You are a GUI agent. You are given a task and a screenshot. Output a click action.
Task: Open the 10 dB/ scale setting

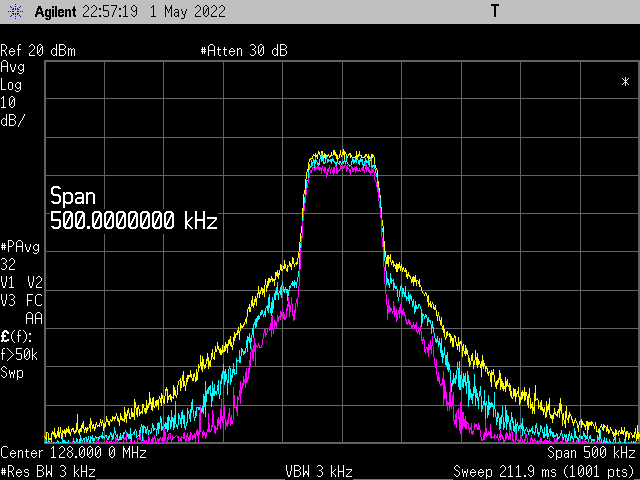[12, 111]
